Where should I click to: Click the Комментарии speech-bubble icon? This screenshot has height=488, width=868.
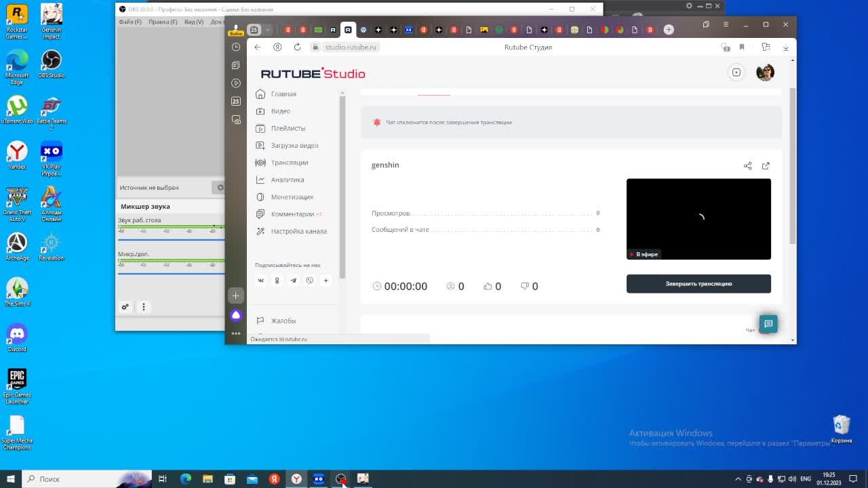260,214
